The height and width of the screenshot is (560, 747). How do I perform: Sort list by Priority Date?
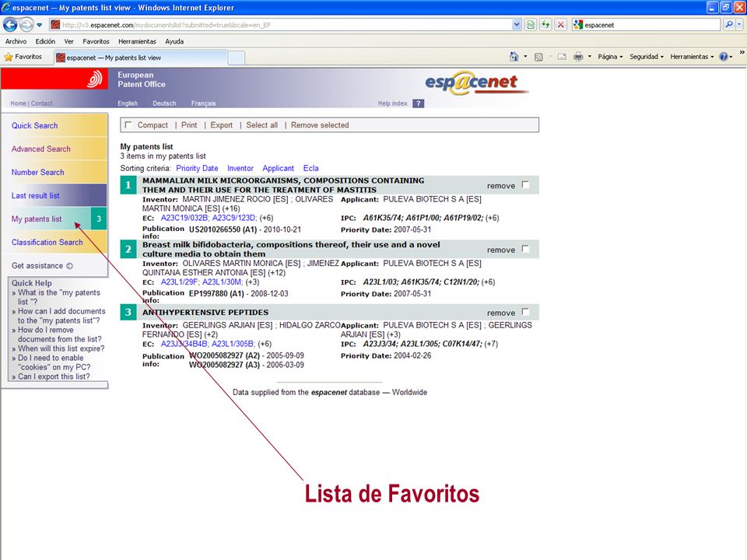(x=197, y=168)
